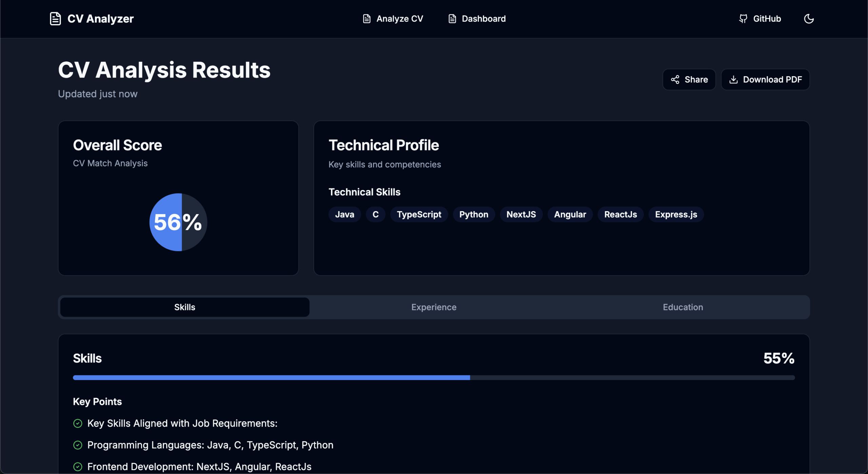Click the Share button

[x=689, y=80]
